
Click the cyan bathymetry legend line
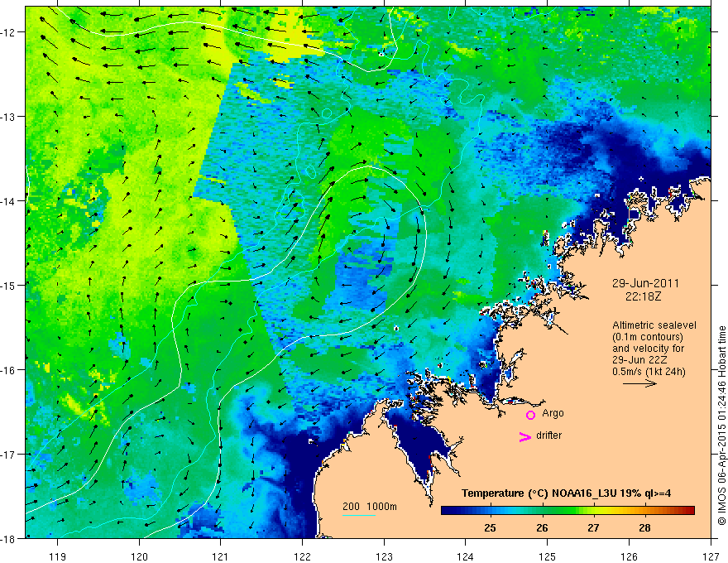point(359,515)
